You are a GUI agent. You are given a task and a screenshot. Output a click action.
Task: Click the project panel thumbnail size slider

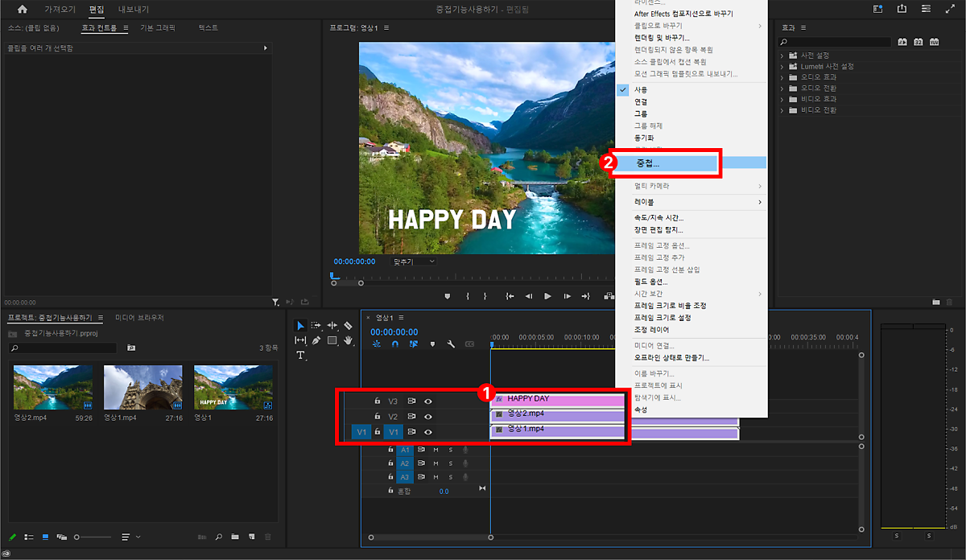click(x=77, y=537)
